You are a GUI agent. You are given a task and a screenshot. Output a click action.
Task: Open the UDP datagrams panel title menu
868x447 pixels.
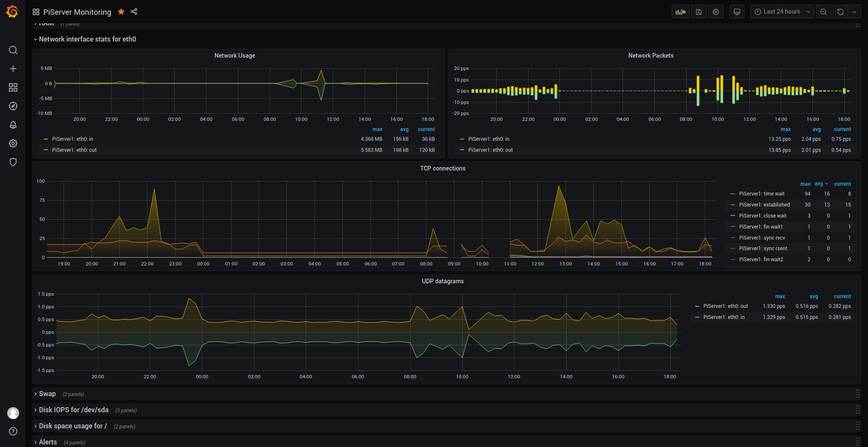[442, 281]
